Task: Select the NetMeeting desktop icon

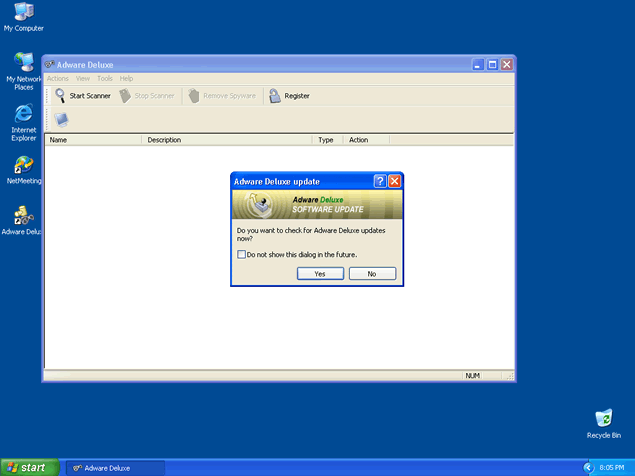Action: pyautogui.click(x=23, y=166)
